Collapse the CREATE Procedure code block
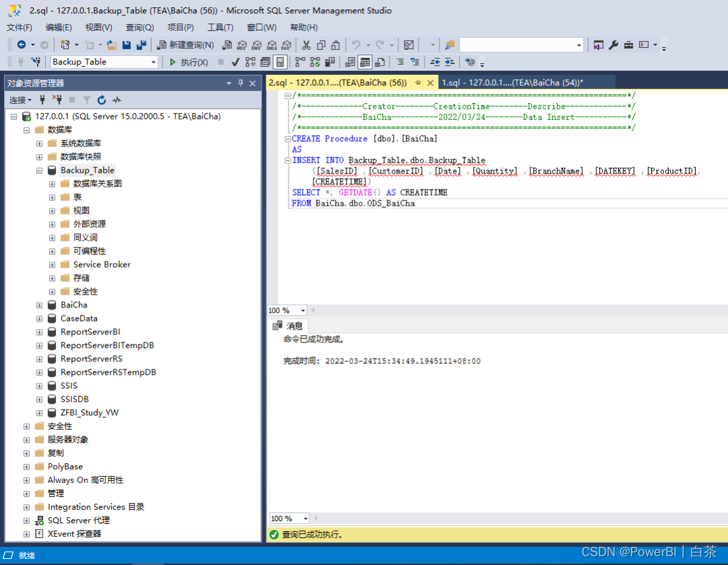728x565 pixels. click(x=288, y=138)
